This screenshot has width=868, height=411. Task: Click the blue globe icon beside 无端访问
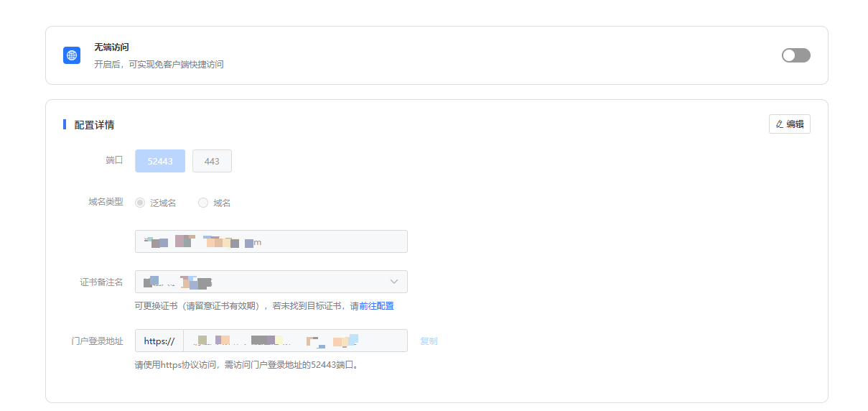(72, 55)
